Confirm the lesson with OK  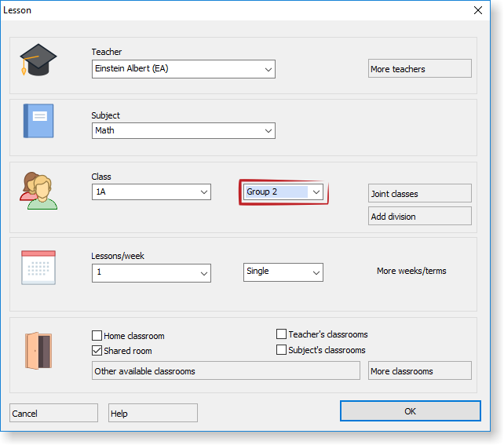410,411
